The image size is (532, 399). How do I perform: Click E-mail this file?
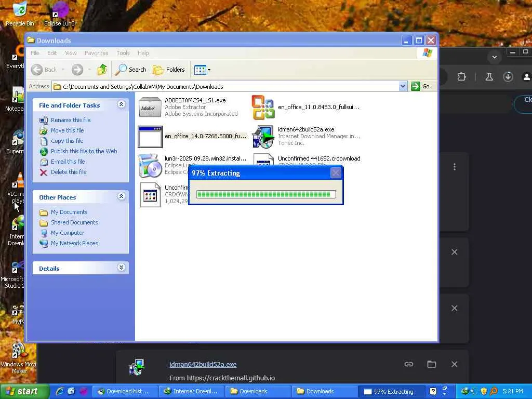coord(68,162)
